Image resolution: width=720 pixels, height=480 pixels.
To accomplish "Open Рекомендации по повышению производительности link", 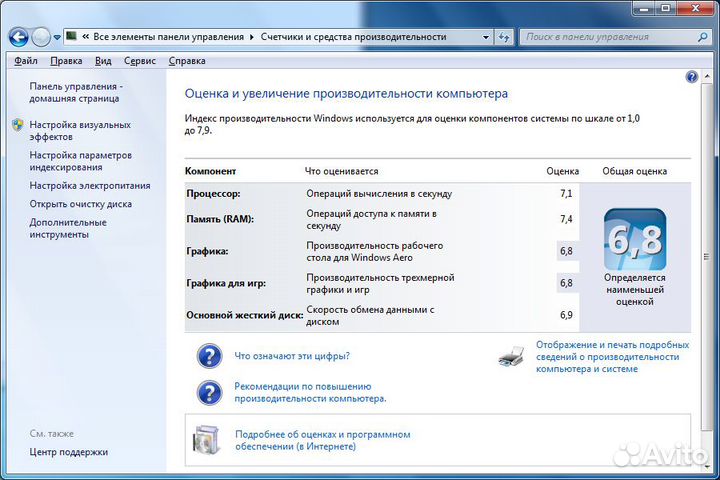I will tap(310, 393).
